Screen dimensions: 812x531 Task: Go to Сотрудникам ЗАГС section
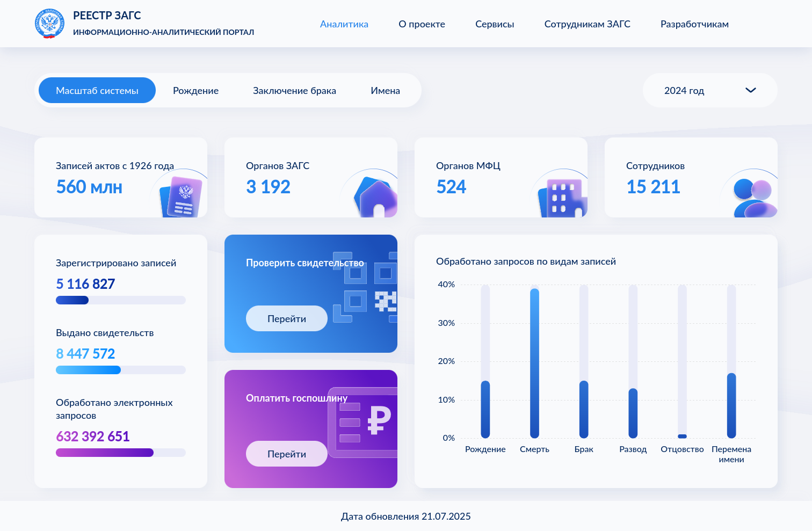coord(587,24)
